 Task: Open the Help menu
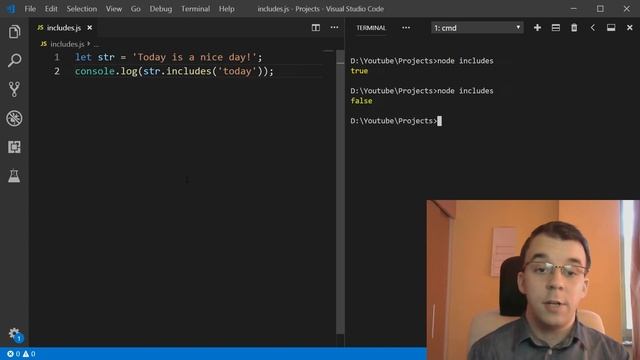click(x=227, y=9)
